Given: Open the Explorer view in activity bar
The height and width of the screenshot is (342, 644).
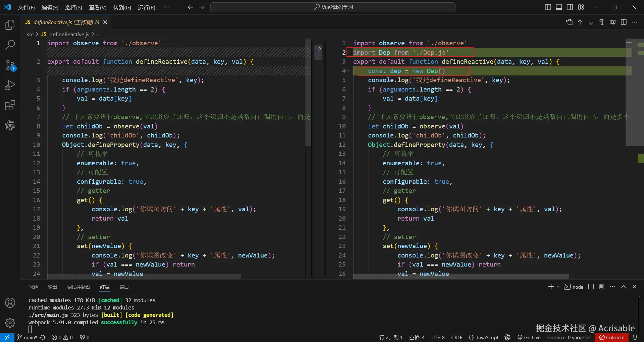Looking at the screenshot, I should pos(10,25).
